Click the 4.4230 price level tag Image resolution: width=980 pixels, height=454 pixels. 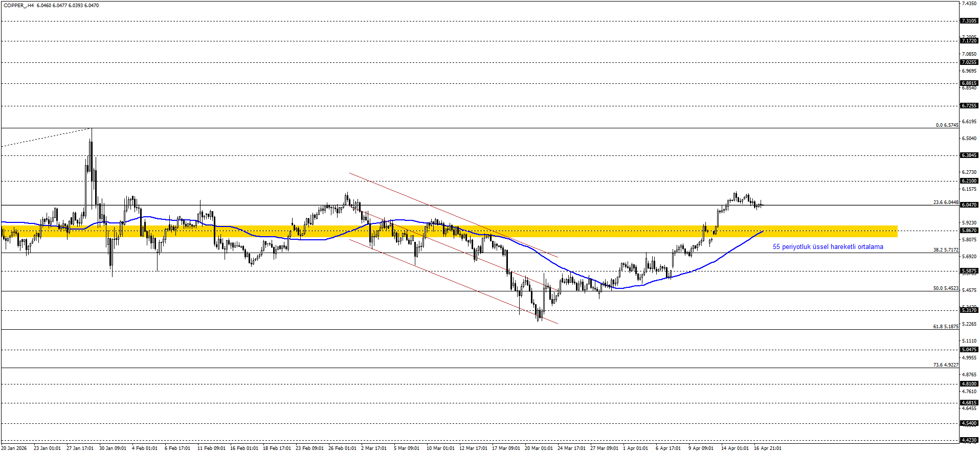click(x=969, y=440)
